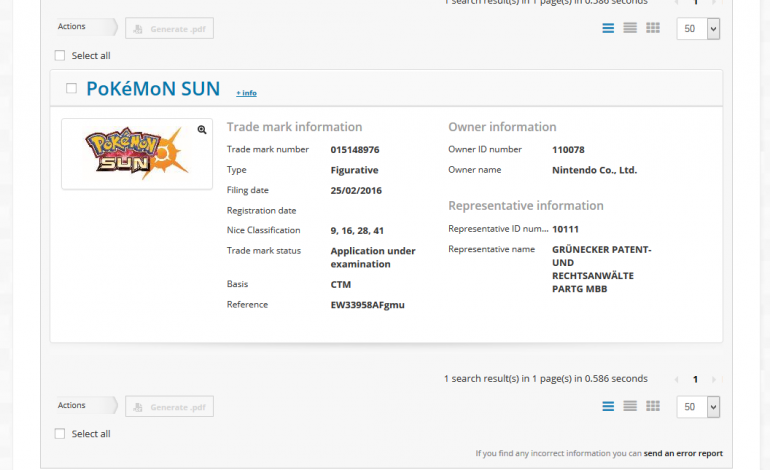Viewport: 770px width, 470px height.
Task: Go to previous page using bottom pagination arrow
Action: click(677, 380)
